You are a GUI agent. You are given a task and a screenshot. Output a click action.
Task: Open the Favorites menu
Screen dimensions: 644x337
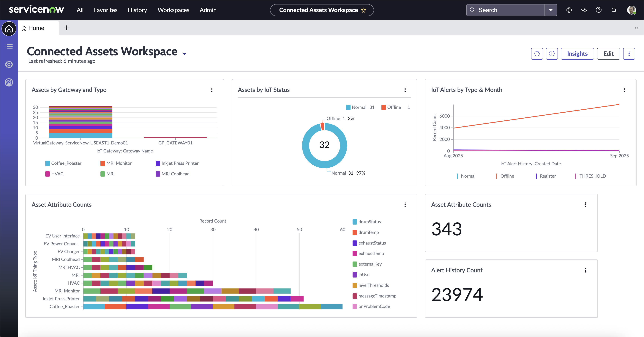[105, 10]
